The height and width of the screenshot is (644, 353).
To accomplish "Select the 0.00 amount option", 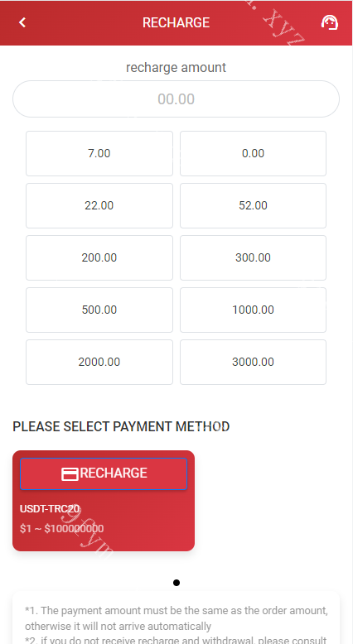I will pyautogui.click(x=253, y=154).
